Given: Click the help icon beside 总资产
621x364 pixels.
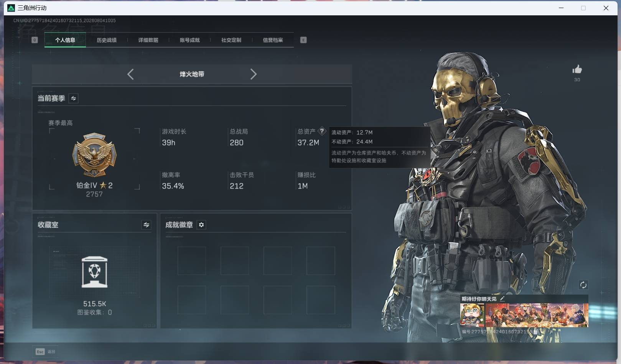Looking at the screenshot, I should pyautogui.click(x=322, y=131).
